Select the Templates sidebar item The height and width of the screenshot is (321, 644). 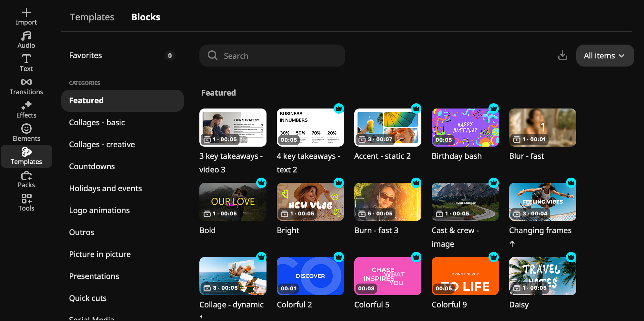(x=26, y=156)
